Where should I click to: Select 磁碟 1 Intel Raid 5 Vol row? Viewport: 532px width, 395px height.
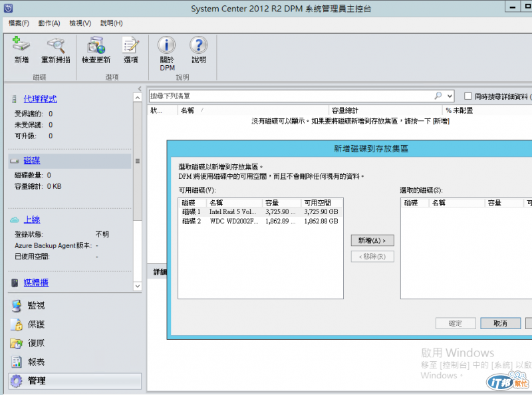[x=260, y=211]
